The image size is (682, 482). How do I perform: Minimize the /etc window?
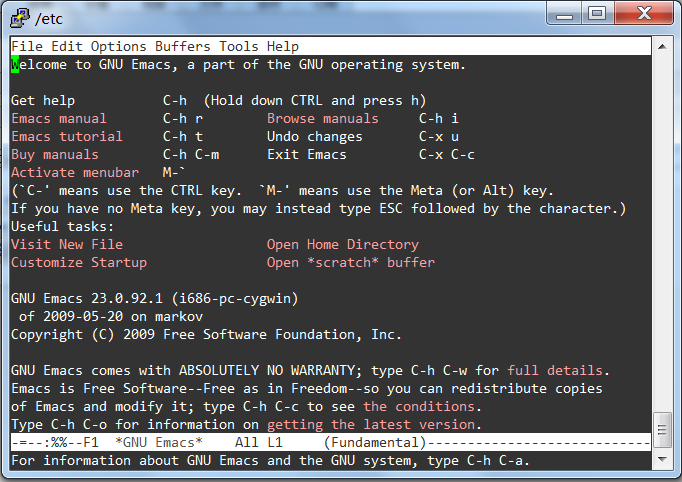(x=565, y=13)
